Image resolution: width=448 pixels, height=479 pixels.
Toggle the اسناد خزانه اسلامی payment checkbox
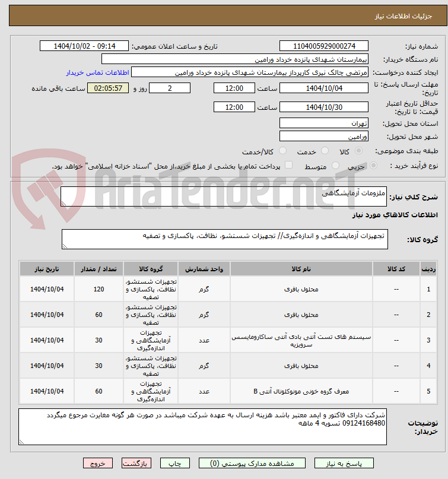coord(288,165)
